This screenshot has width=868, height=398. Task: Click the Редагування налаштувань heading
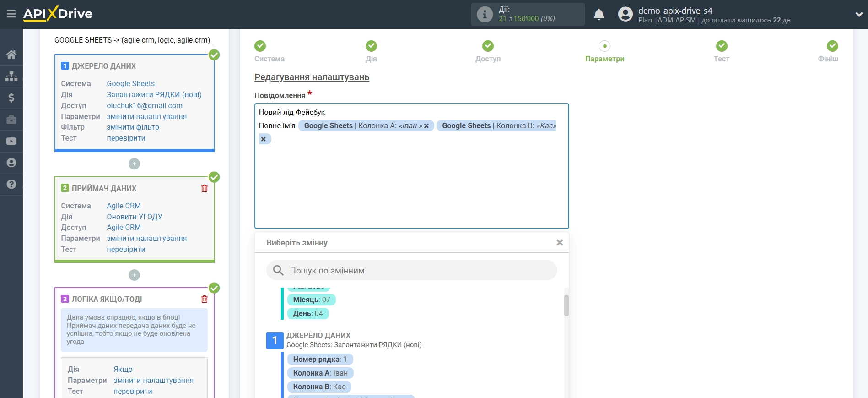(x=312, y=77)
